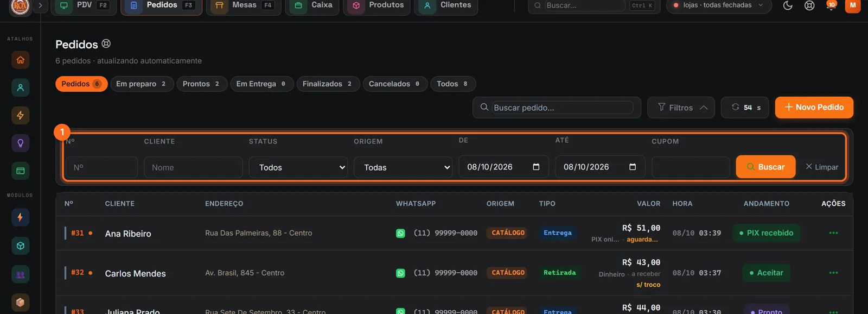Open the green card shortcut in sidebar
The image size is (868, 314).
click(x=20, y=171)
